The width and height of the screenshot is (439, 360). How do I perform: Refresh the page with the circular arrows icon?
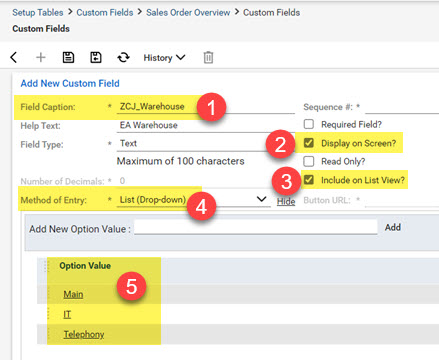click(123, 57)
